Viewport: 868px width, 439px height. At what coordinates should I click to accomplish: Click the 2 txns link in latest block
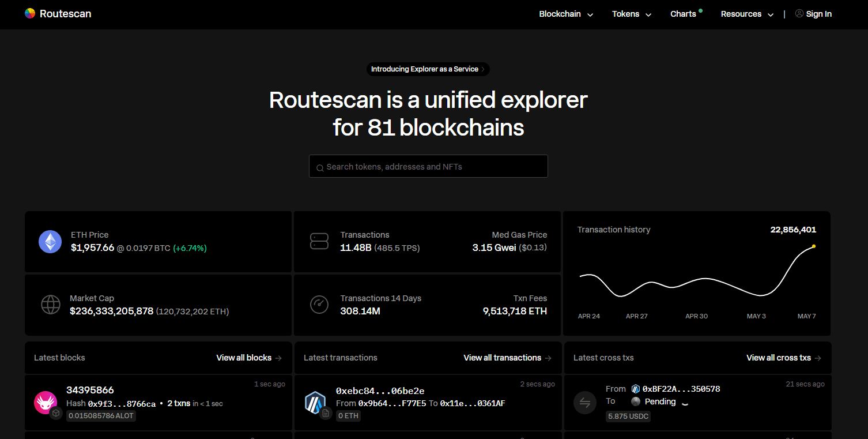point(179,403)
